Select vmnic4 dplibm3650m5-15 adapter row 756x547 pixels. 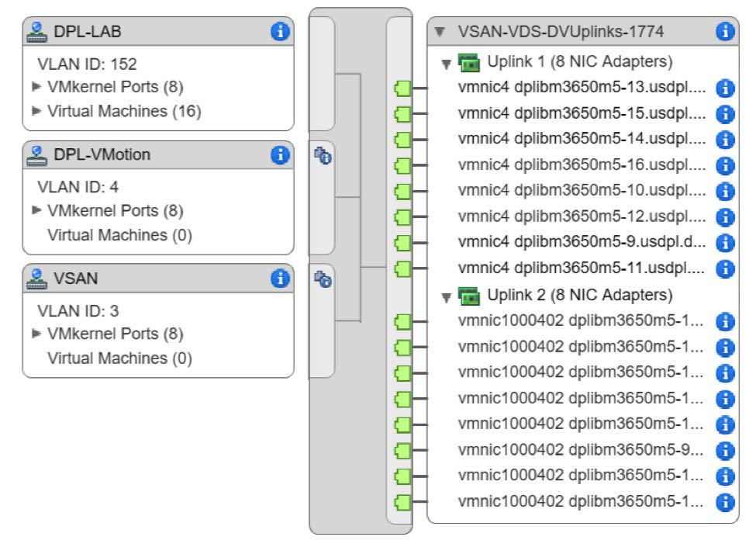pyautogui.click(x=582, y=114)
